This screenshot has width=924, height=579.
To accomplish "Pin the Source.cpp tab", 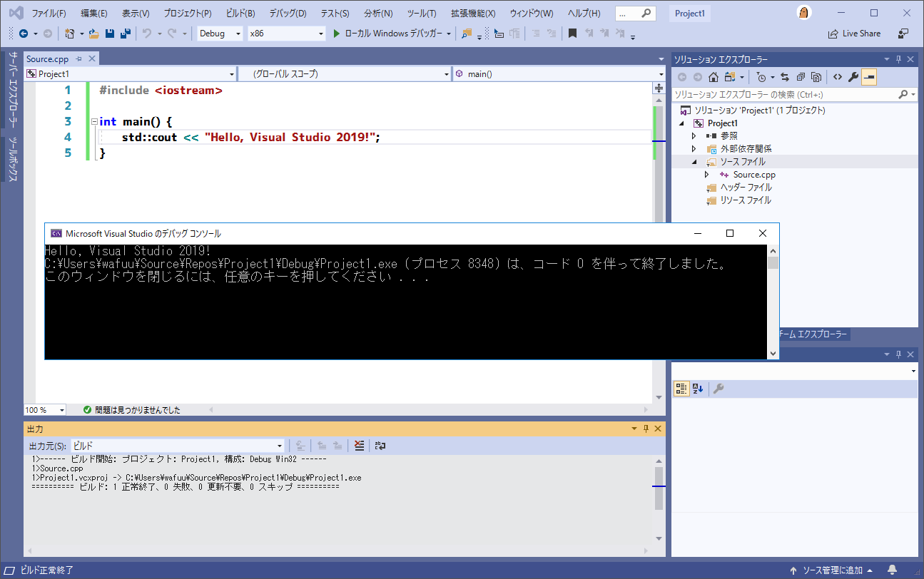I will [80, 58].
